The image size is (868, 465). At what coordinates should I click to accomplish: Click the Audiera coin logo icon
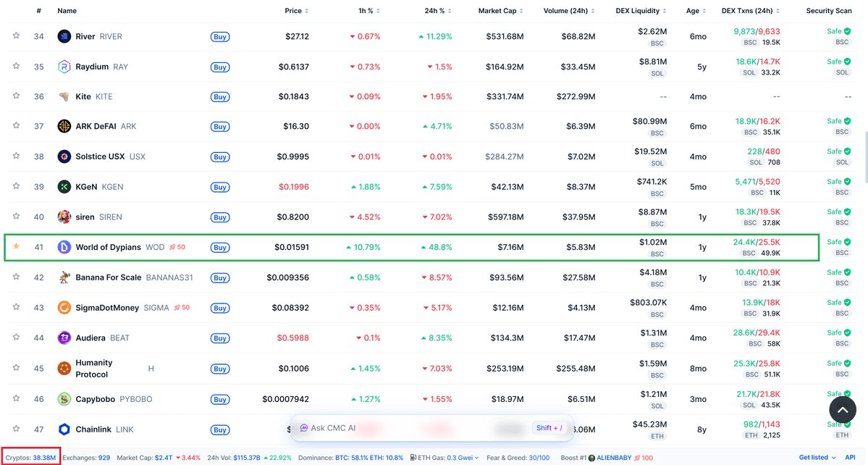point(64,338)
